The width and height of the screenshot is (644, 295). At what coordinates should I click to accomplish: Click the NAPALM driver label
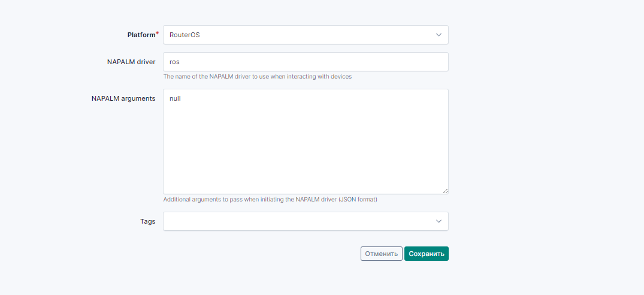[x=129, y=62]
